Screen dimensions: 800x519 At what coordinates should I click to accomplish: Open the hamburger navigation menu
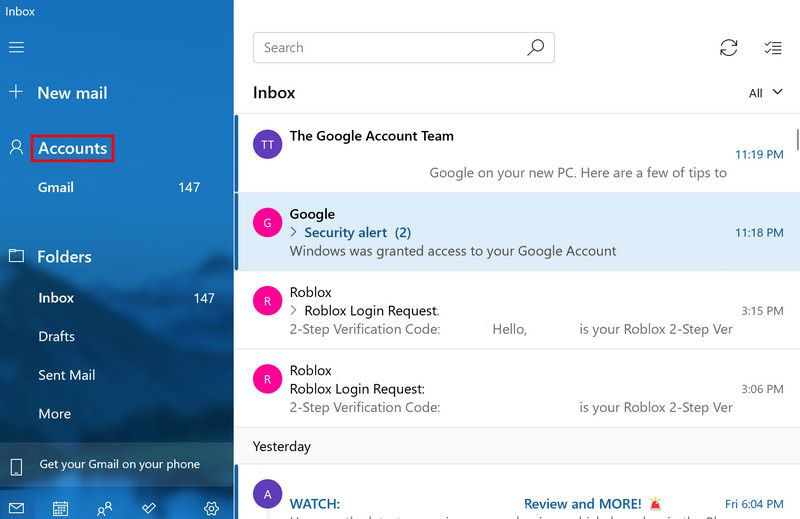[x=16, y=47]
